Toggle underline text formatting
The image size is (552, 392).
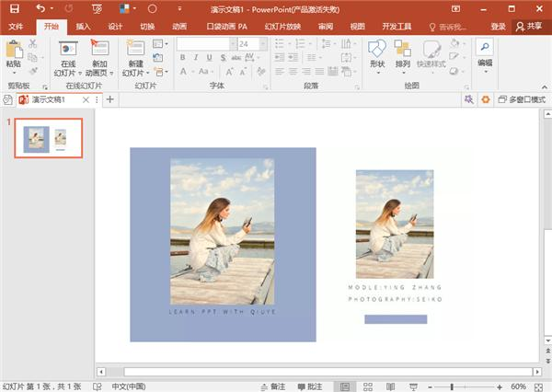pos(209,57)
